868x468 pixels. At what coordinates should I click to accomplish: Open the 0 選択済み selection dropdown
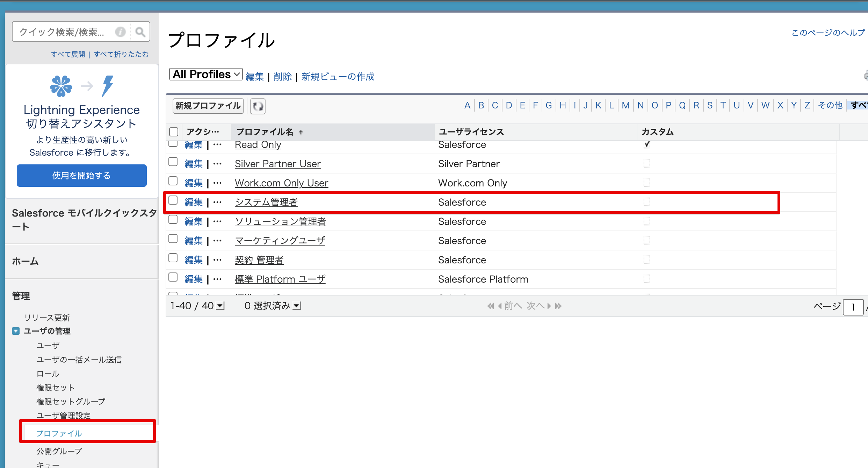[x=297, y=306]
